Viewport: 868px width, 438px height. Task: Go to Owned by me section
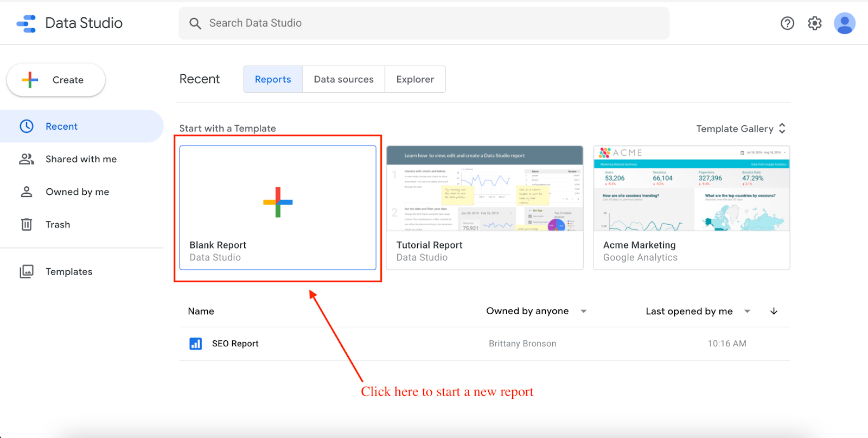(x=77, y=192)
